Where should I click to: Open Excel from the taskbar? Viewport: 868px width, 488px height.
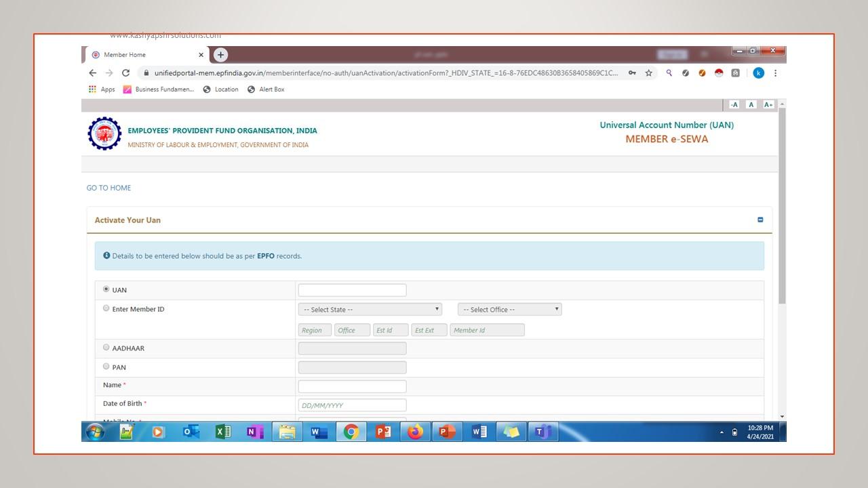(x=223, y=432)
